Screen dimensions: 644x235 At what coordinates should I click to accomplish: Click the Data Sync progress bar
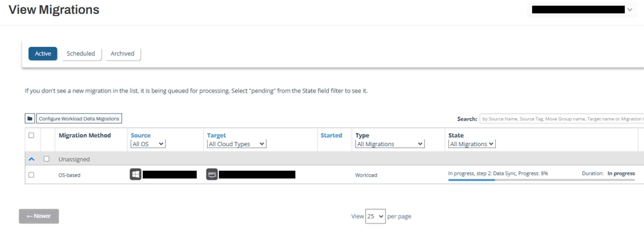[x=541, y=180]
